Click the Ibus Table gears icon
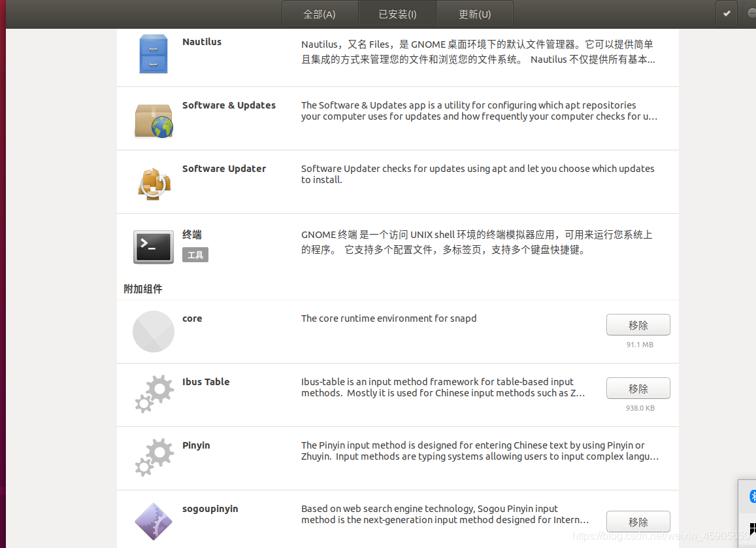 point(154,394)
